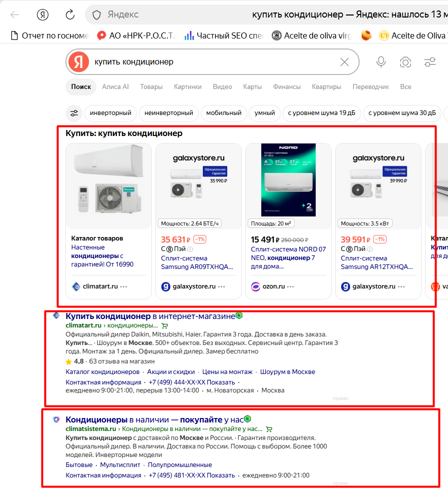Open 'Купить кондиционер в интернет-магазине' result

[150, 316]
